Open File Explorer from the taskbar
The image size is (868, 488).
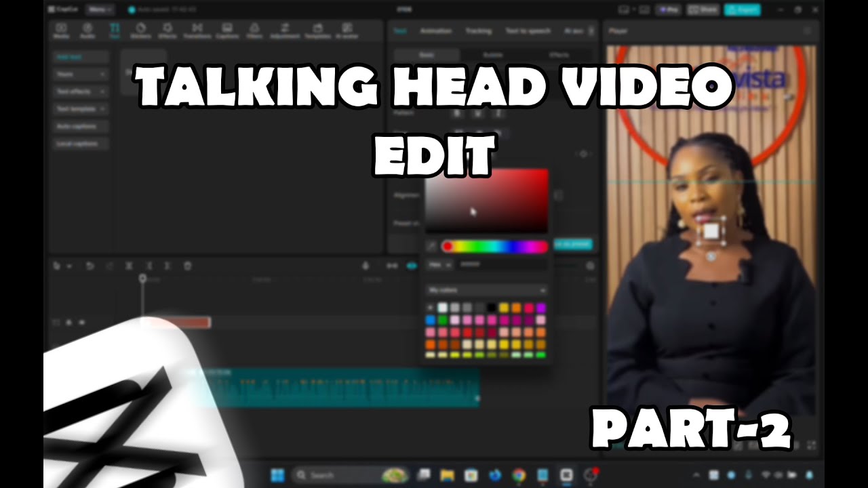pos(448,475)
